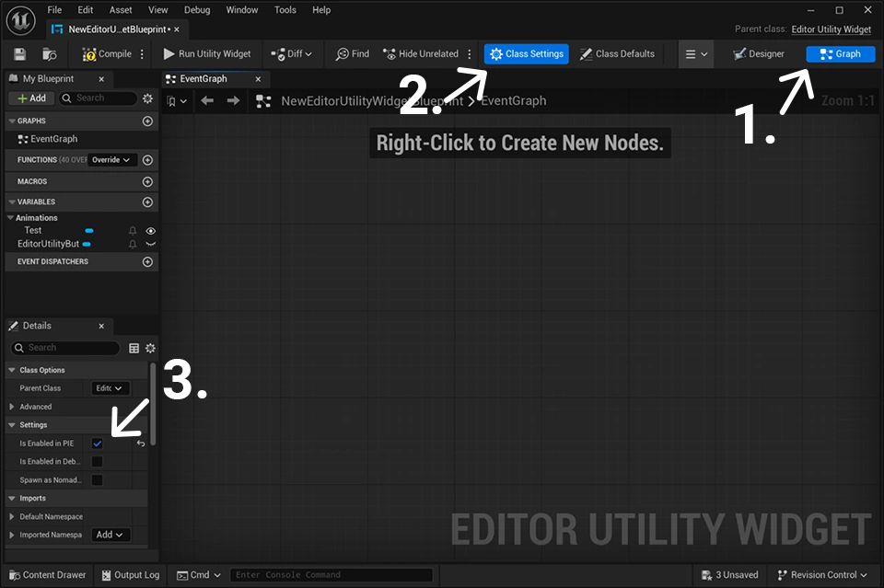Viewport: 884px width, 588px height.
Task: Toggle Hide Unrelated nodes
Action: [x=421, y=54]
